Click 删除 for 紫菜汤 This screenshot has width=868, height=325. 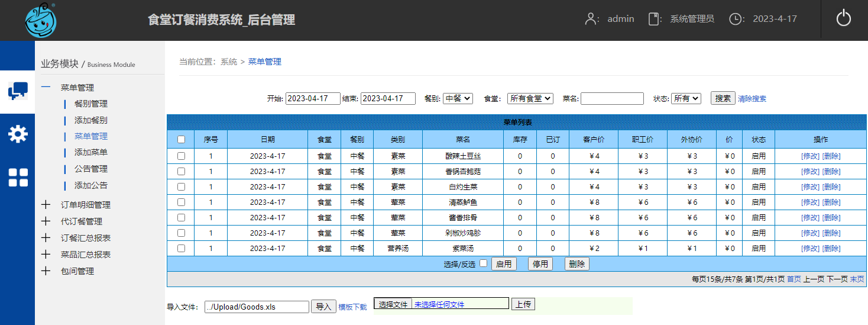tap(831, 249)
